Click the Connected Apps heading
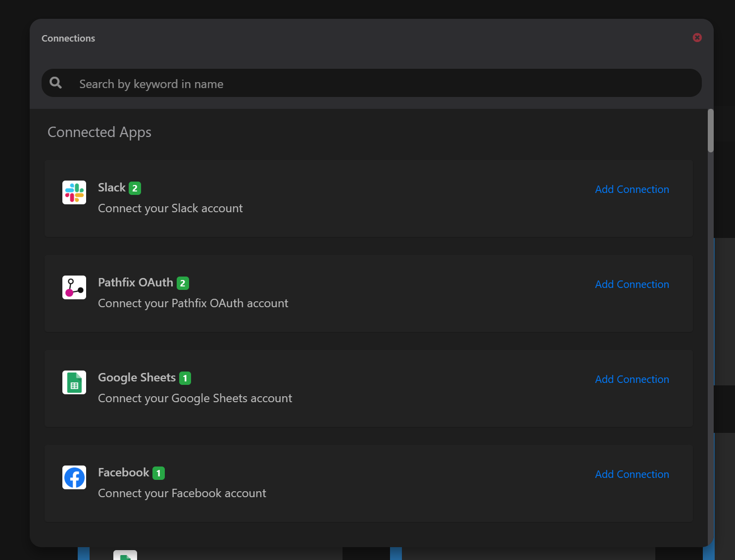 point(99,132)
